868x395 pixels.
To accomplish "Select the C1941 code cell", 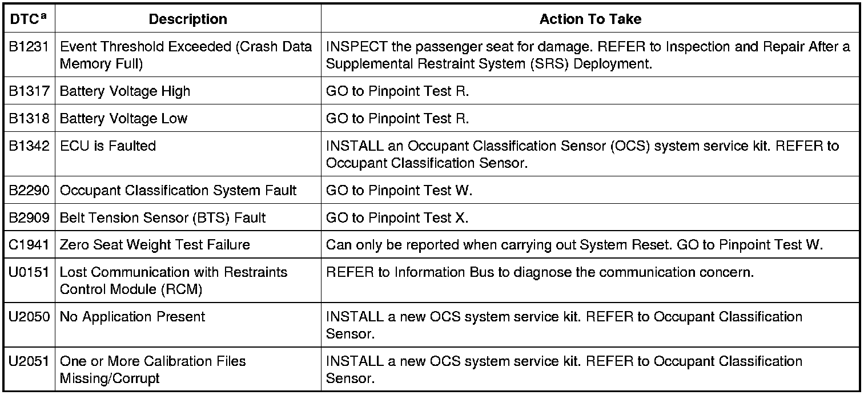I will pos(29,245).
